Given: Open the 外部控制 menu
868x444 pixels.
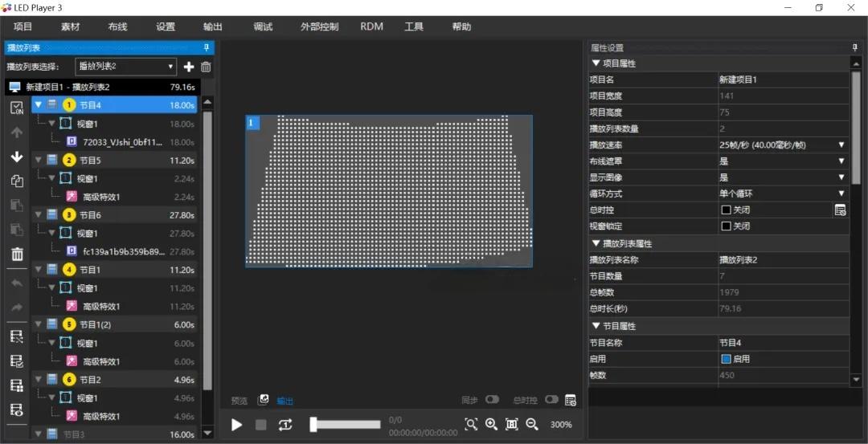Looking at the screenshot, I should (319, 26).
